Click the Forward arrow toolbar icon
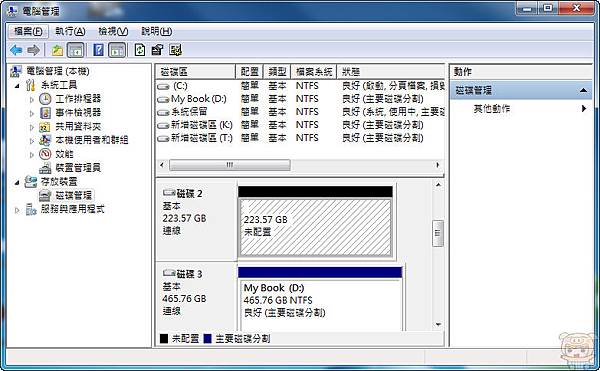The height and width of the screenshot is (371, 600). (34, 50)
